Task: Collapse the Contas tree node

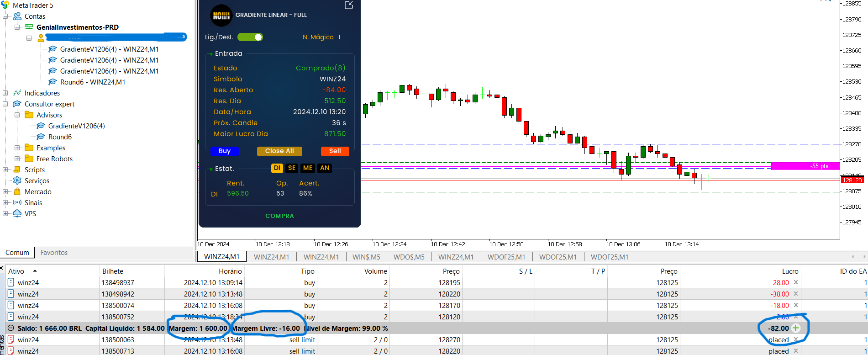Action: (5, 16)
